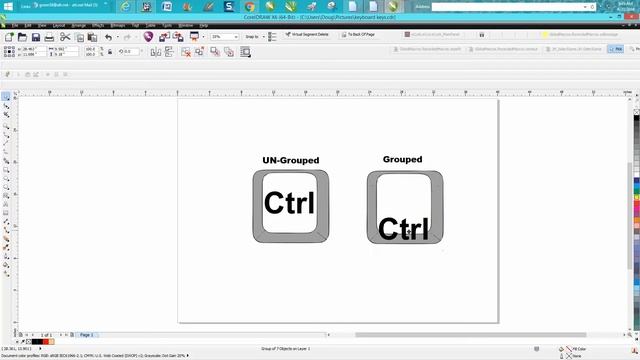Image resolution: width=640 pixels, height=360 pixels.
Task: Open Google Chrome from the taskbar
Action: coord(249,6)
